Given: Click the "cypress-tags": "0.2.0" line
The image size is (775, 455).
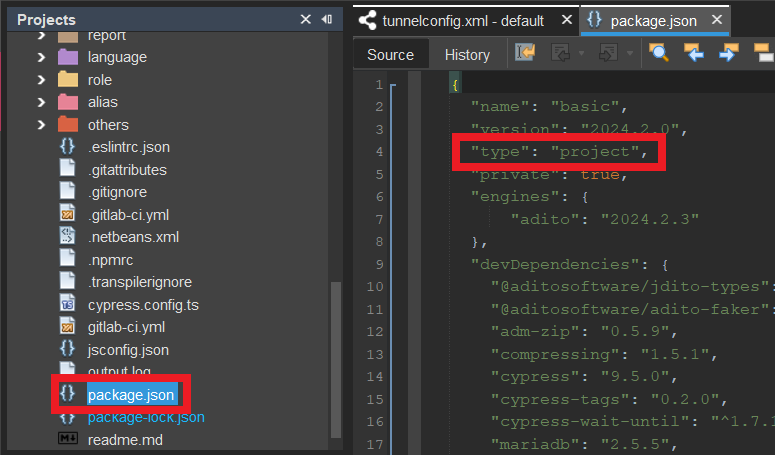Looking at the screenshot, I should (x=609, y=399).
